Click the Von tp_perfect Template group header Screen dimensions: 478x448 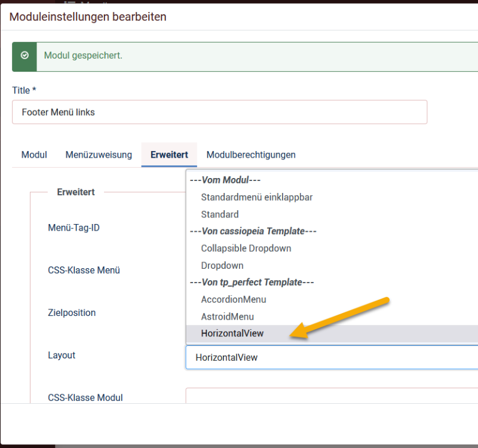tap(252, 283)
